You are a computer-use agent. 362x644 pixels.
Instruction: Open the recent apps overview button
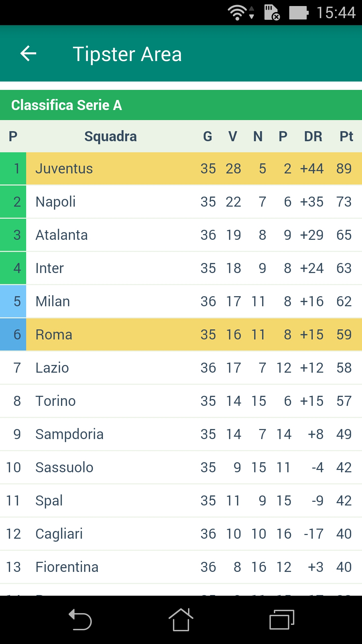pyautogui.click(x=282, y=620)
